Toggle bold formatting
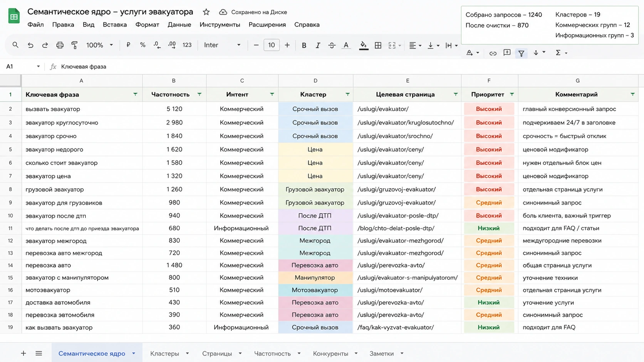 point(304,45)
